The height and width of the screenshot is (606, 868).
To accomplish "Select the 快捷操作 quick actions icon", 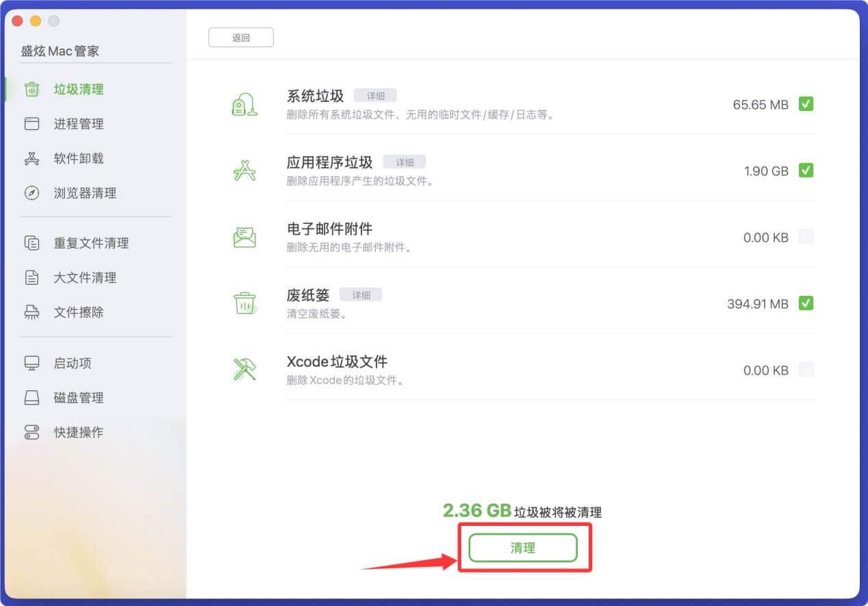I will point(31,432).
